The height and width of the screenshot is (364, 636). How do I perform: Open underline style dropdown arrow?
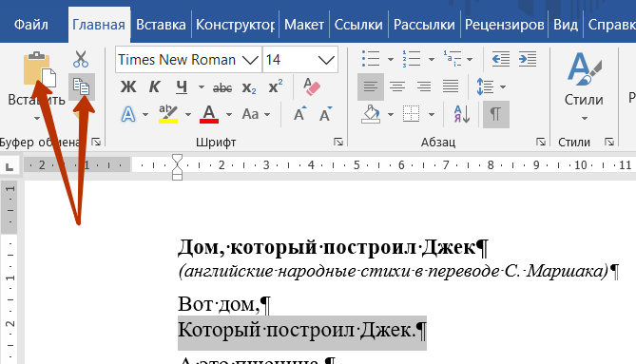(x=202, y=86)
